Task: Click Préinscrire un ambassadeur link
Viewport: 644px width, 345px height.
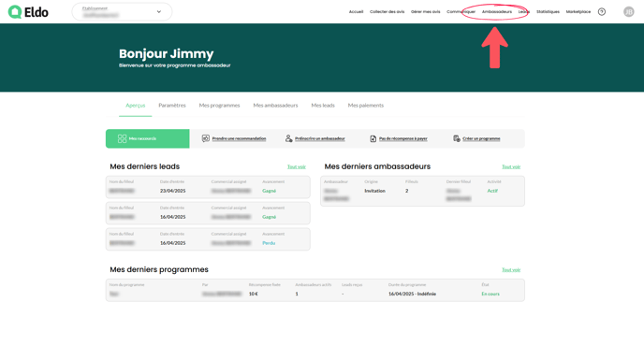Action: pyautogui.click(x=320, y=138)
